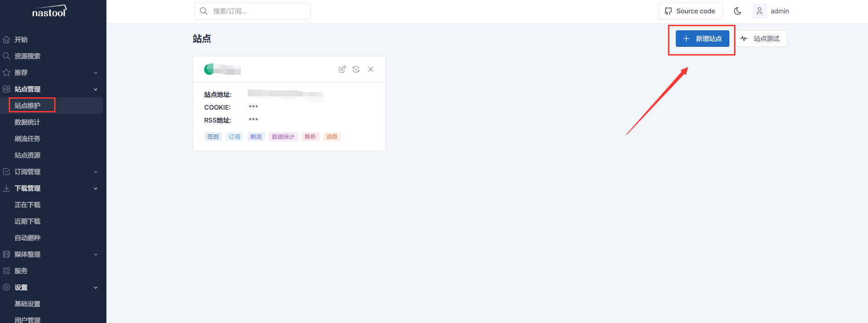This screenshot has width=868, height=323.
Task: Click the refresh icon on site card
Action: point(356,69)
